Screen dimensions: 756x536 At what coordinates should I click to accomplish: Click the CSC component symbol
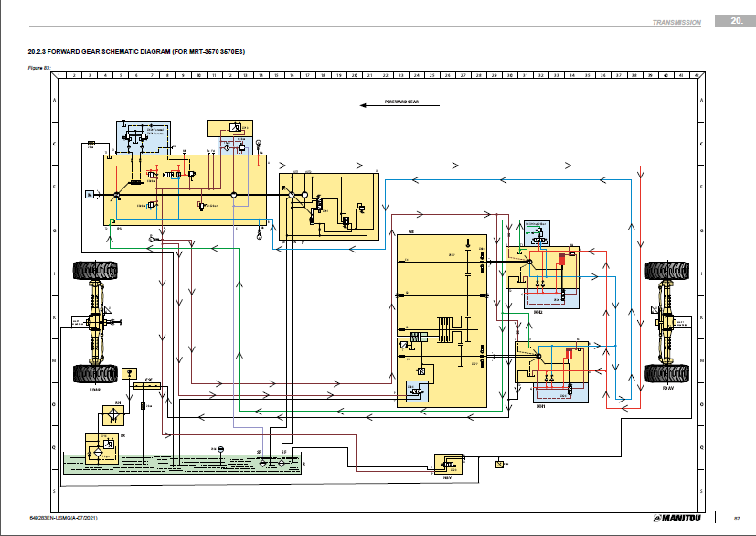tap(147, 386)
